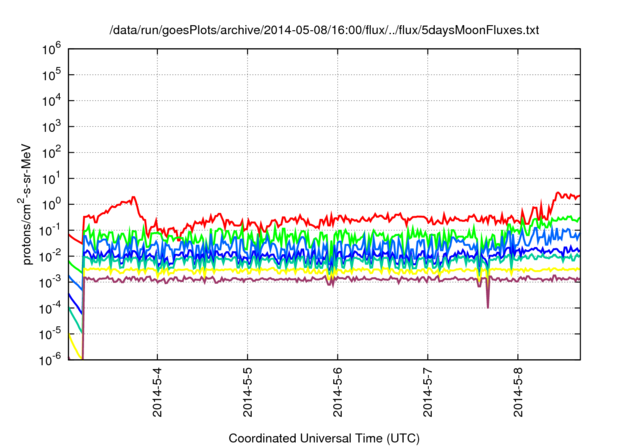The height and width of the screenshot is (448, 640).
Task: Click the plot title file path text
Action: tap(324, 30)
